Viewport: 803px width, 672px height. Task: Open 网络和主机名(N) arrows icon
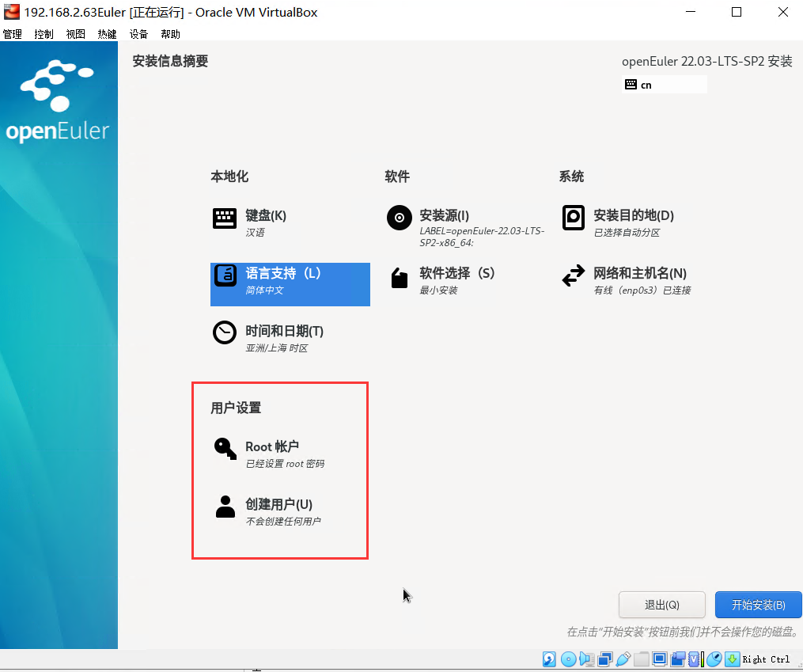click(573, 275)
